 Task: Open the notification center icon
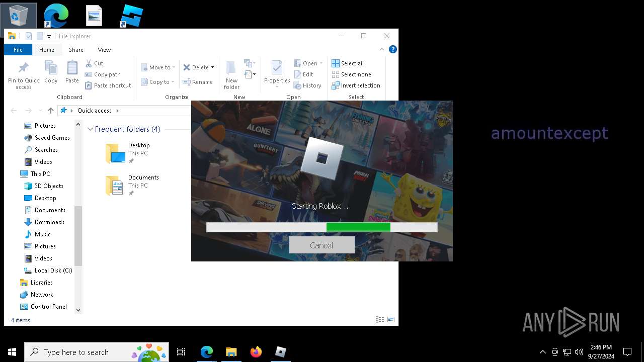pyautogui.click(x=627, y=352)
